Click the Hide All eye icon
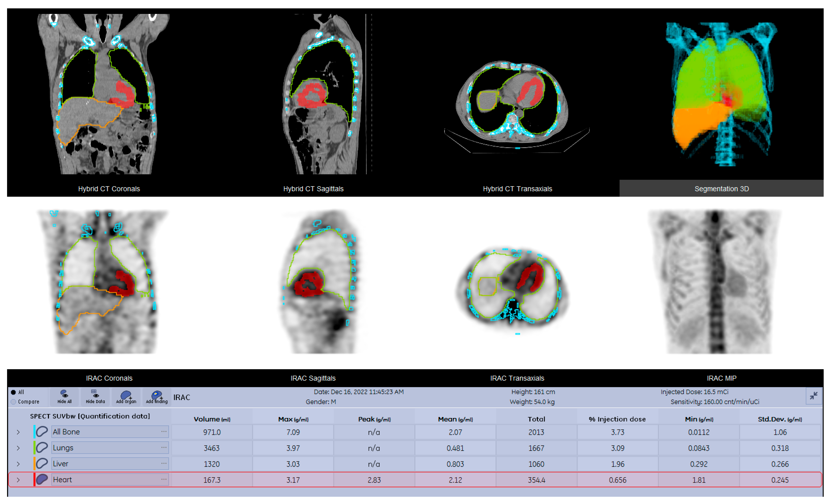This screenshot has width=830, height=504. pyautogui.click(x=64, y=394)
